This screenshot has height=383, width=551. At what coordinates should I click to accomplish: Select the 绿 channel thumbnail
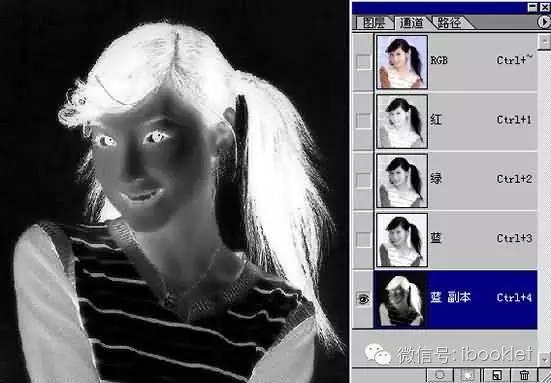pos(402,181)
